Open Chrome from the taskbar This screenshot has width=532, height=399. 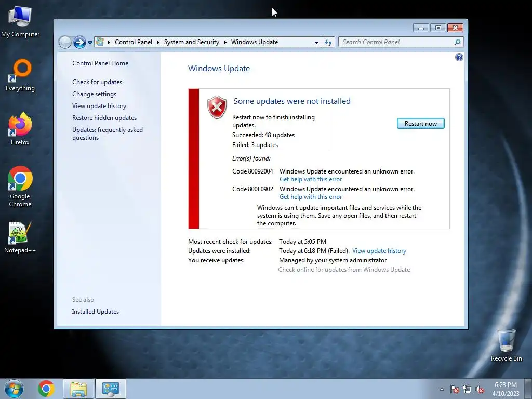46,389
